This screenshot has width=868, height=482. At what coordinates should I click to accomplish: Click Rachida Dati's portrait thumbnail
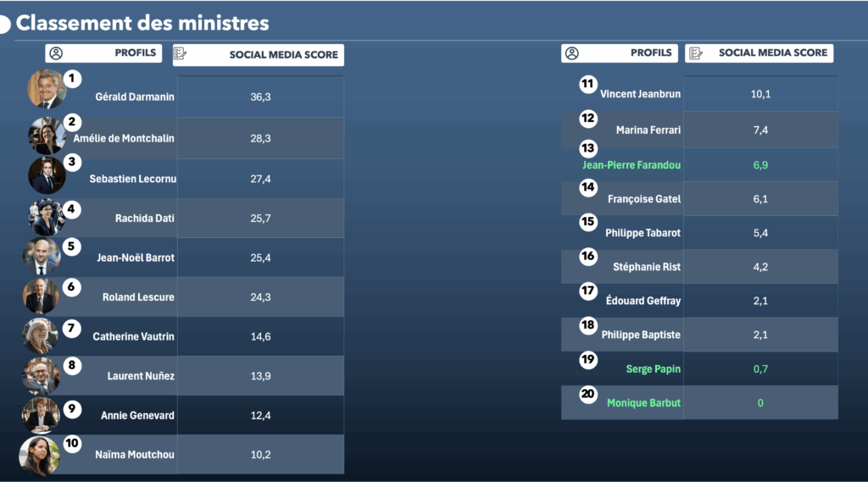pos(46,217)
